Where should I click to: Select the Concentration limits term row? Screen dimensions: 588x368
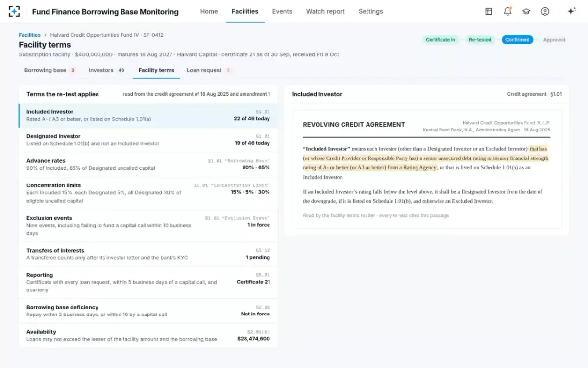(x=148, y=193)
